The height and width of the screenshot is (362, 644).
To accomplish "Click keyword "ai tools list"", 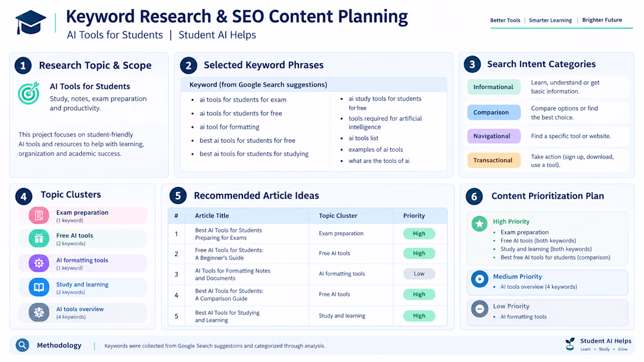I will (x=364, y=138).
